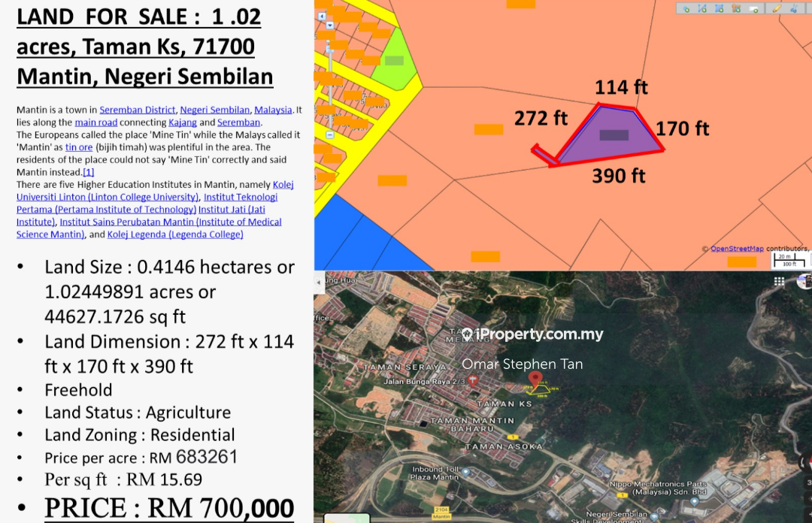This screenshot has width=812, height=523.
Task: Select the add point drawing tool
Action: pos(685,9)
